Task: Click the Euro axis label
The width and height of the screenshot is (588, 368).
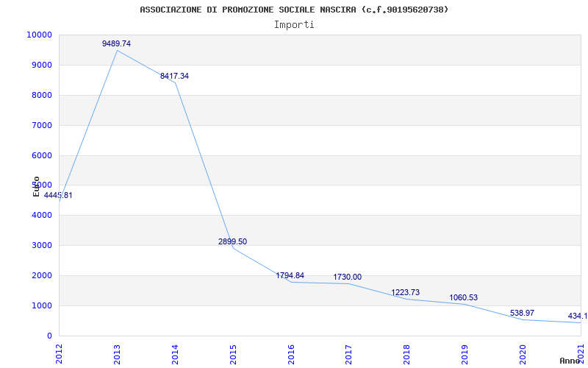Action: [36, 187]
